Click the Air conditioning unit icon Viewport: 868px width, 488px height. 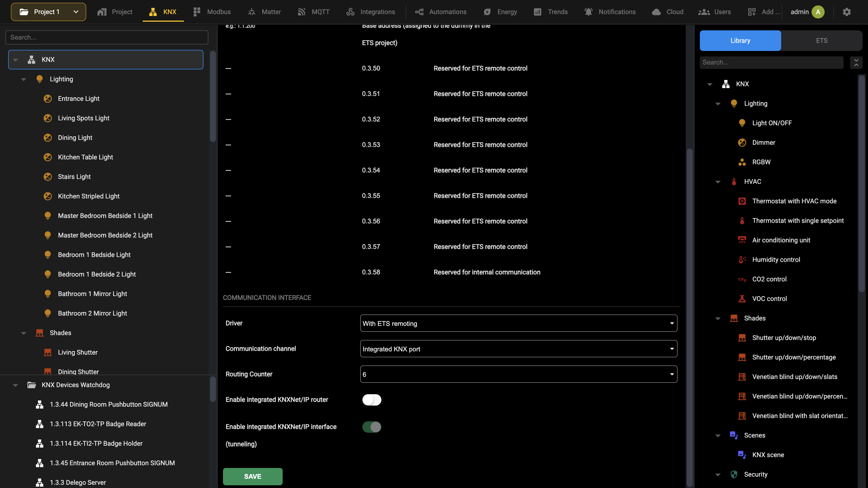pyautogui.click(x=742, y=240)
